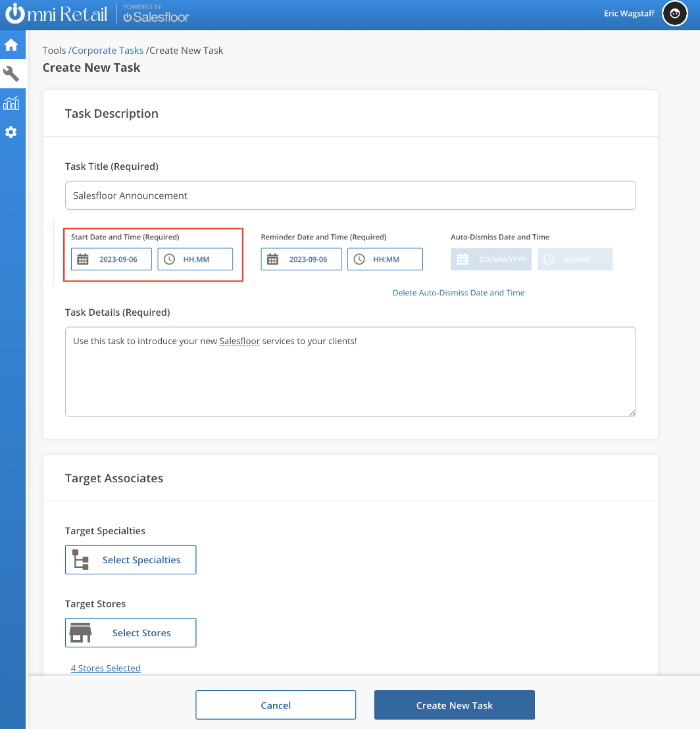Click the Eric Wagstaff username
The width and height of the screenshot is (700, 729).
point(629,13)
